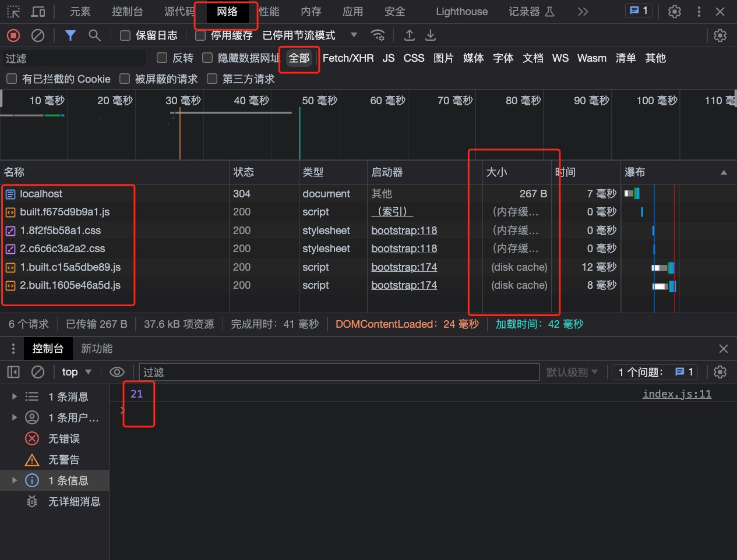Switch to the Console tab in top bar
The width and height of the screenshot is (737, 560).
point(128,12)
